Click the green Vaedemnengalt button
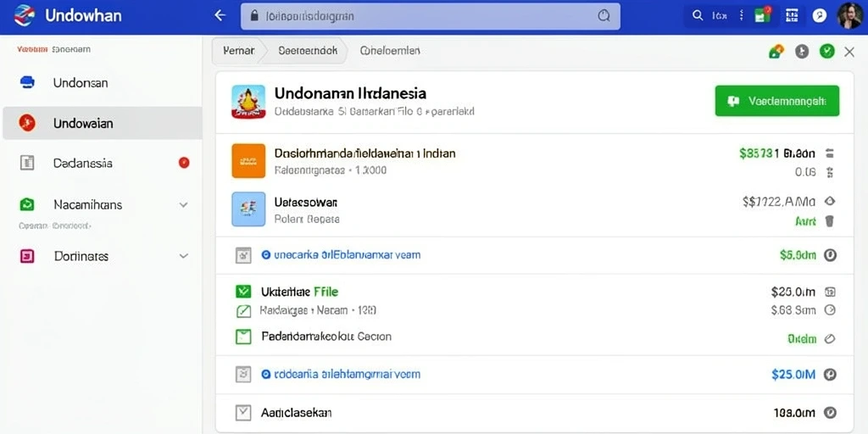This screenshot has width=868, height=434. [x=776, y=101]
